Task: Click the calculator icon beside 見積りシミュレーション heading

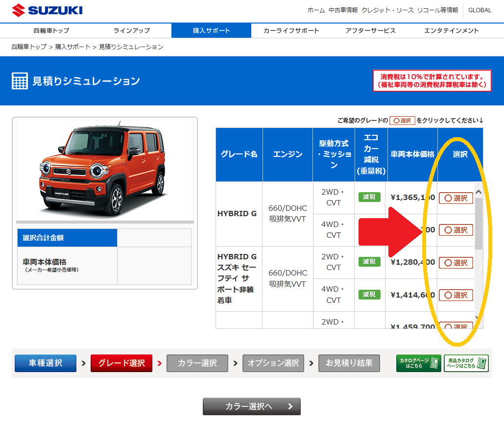Action: 20,81
